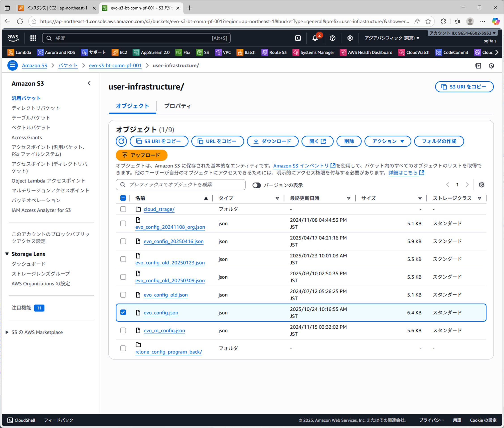Switch to the プロパティ tab
The image size is (504, 428).
click(177, 106)
